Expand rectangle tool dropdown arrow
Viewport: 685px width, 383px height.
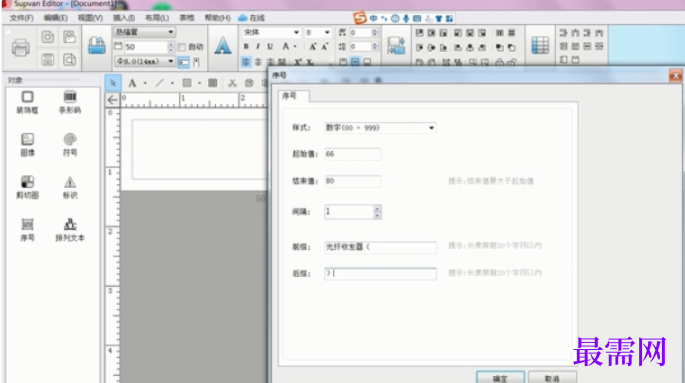(200, 83)
